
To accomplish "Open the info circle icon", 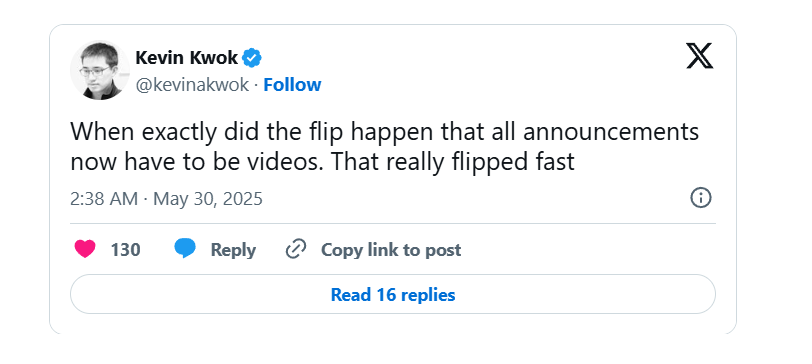I will click(x=701, y=198).
